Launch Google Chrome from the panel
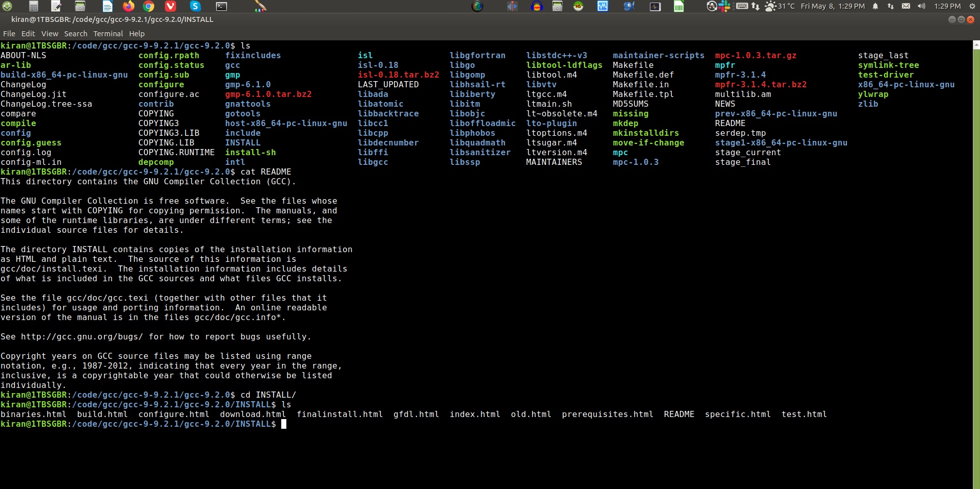Viewport: 980px width, 489px height. coord(149,6)
